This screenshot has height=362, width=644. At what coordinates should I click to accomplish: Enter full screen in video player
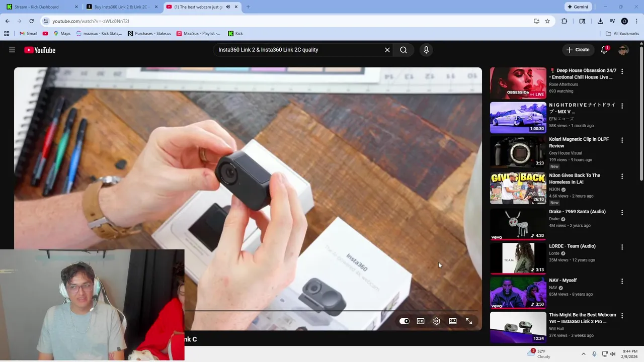pyautogui.click(x=469, y=321)
